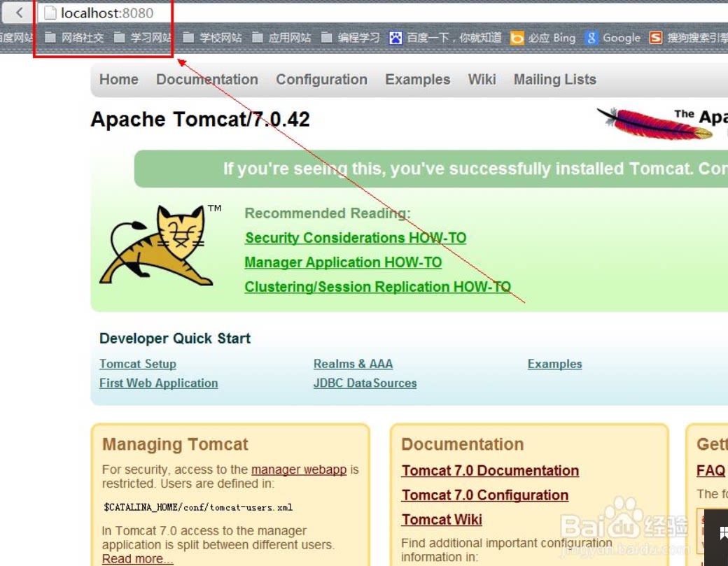Expand the 应用网站 bookmark folder
The height and width of the screenshot is (566, 728).
(281, 38)
